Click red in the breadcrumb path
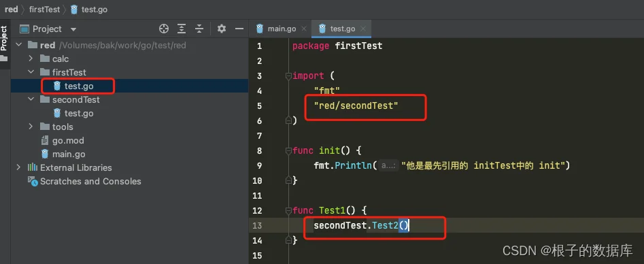The width and height of the screenshot is (644, 264). tap(11, 9)
